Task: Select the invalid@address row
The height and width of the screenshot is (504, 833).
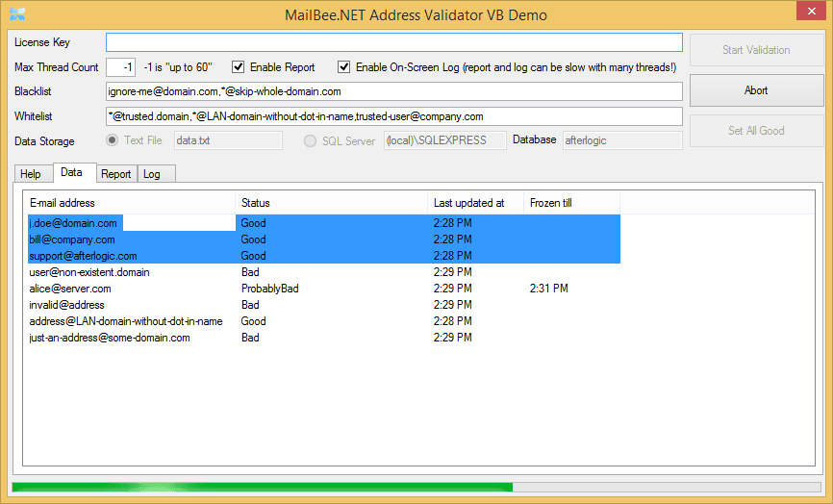Action: point(324,305)
